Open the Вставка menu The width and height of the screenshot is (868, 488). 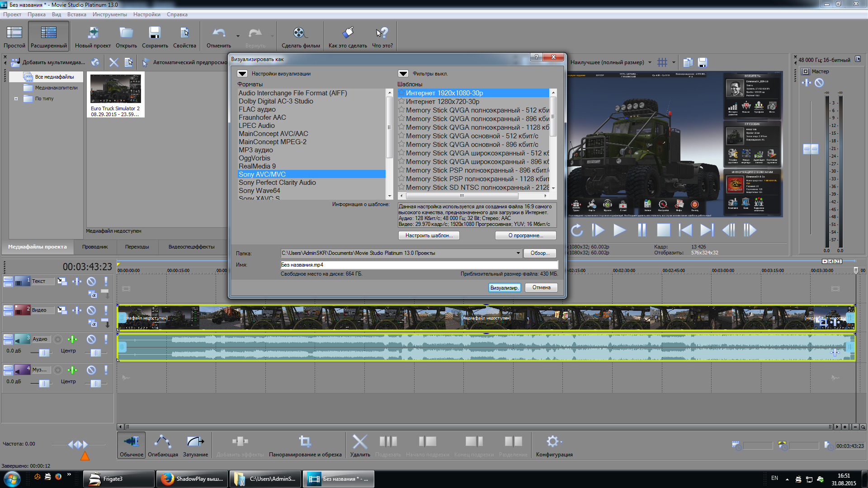pos(77,14)
